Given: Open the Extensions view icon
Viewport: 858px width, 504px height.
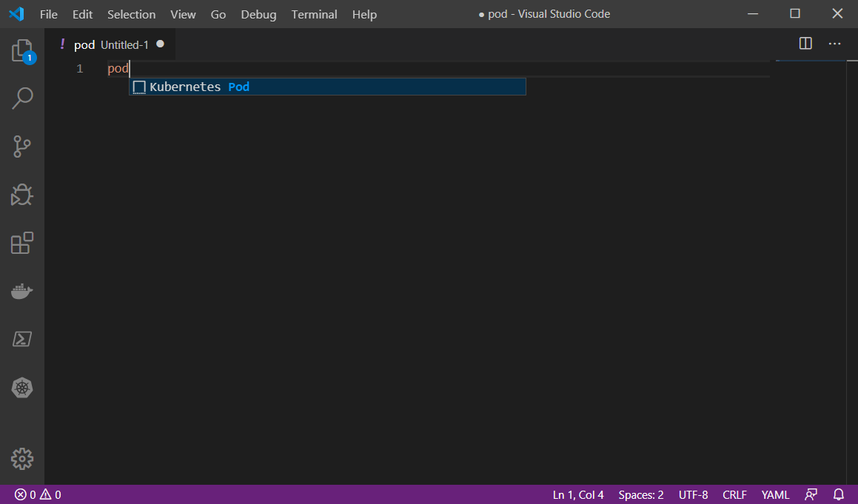Looking at the screenshot, I should point(22,243).
